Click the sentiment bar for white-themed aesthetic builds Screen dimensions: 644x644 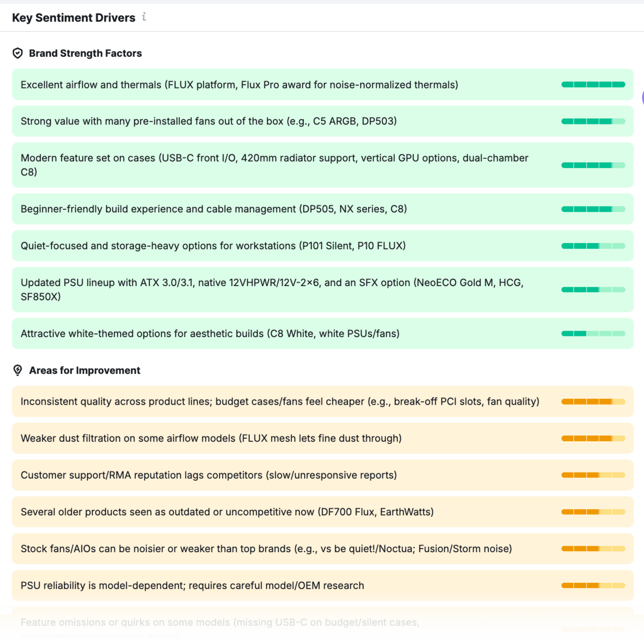593,333
